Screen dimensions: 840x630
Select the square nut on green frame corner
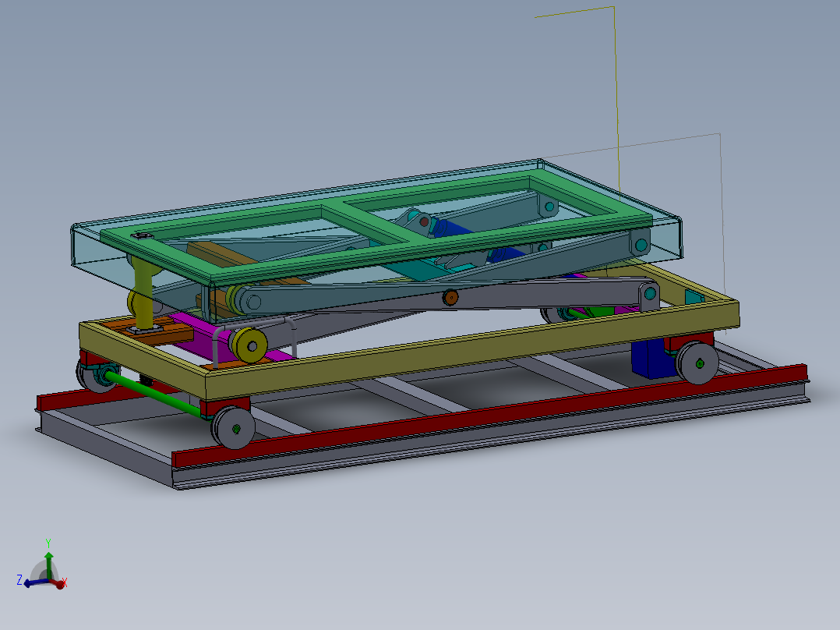coord(142,236)
